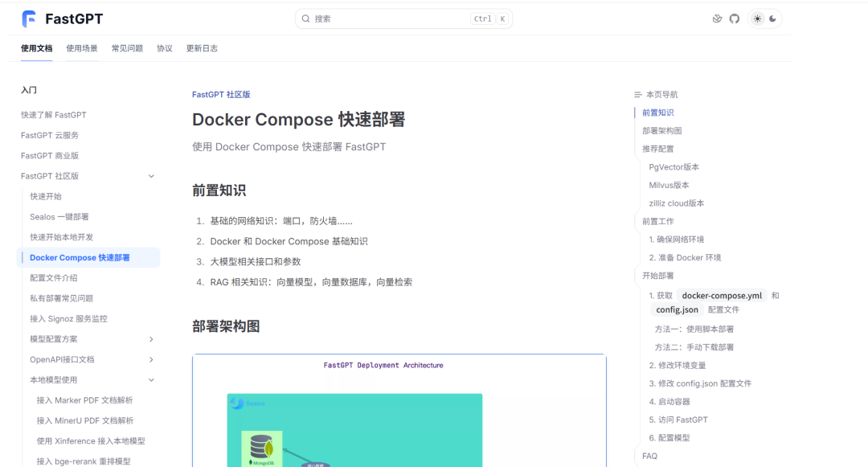Focus the 搜索 search field

[x=403, y=18]
